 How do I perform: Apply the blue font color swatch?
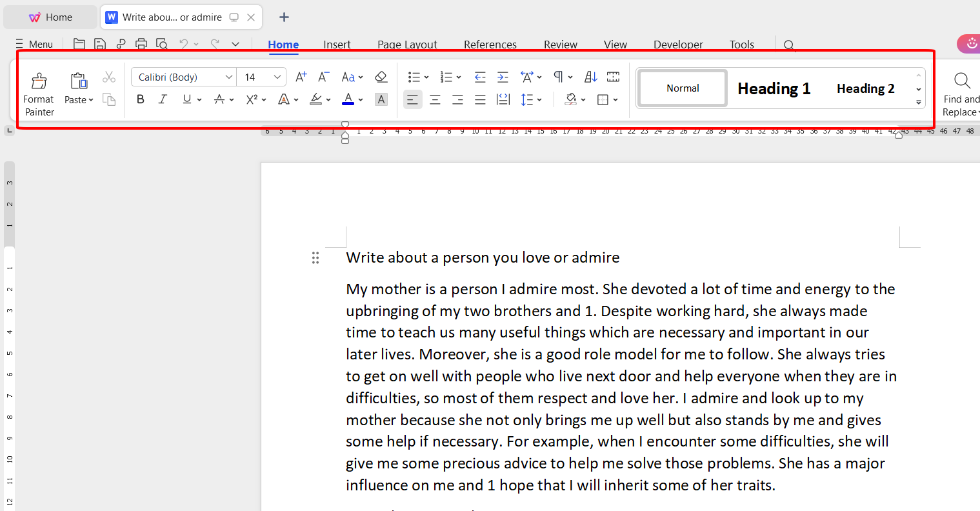point(348,99)
